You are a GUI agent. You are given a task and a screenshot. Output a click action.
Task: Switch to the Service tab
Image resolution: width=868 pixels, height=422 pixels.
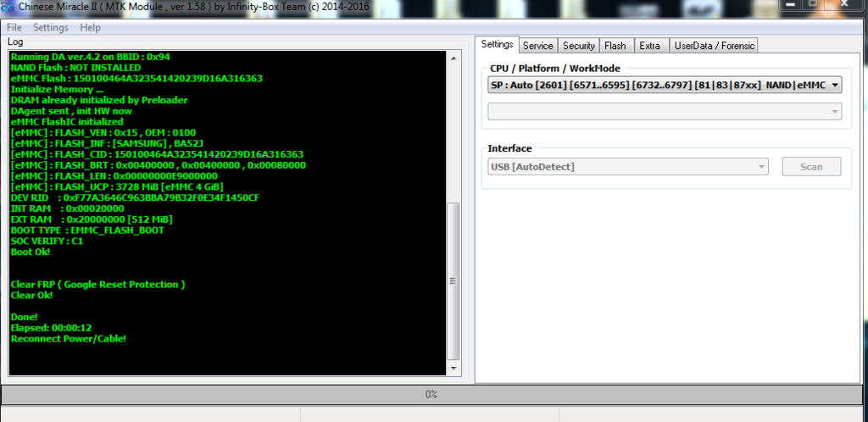coord(537,46)
